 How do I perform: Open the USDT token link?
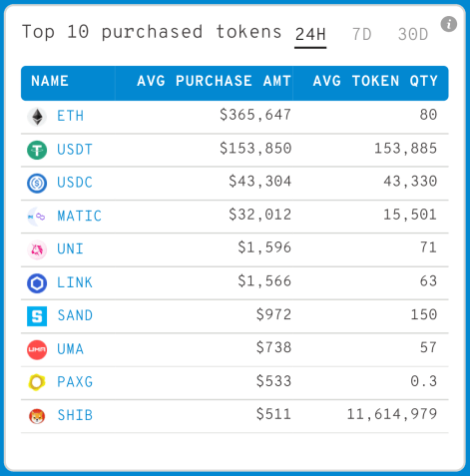(x=75, y=150)
